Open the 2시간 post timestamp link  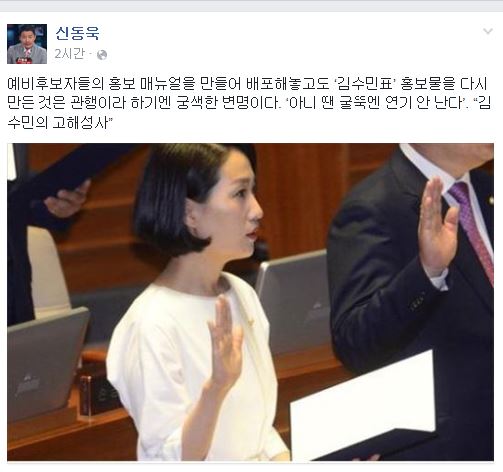pyautogui.click(x=69, y=54)
